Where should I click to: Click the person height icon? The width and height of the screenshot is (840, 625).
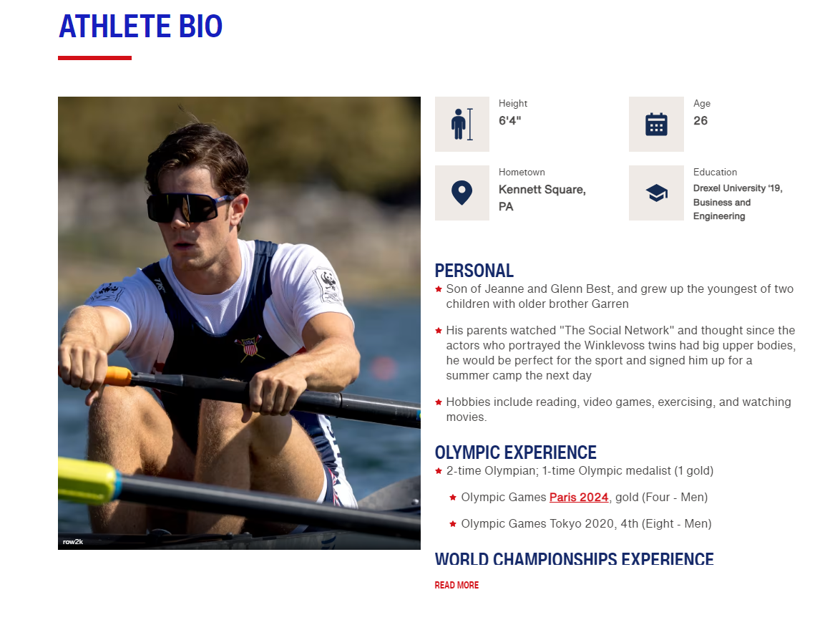tap(461, 125)
